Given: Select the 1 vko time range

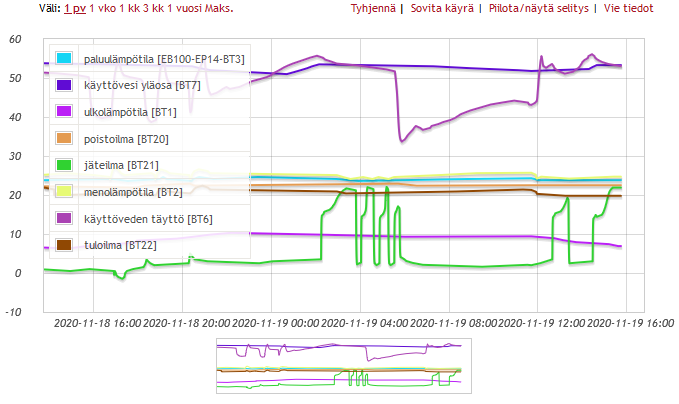Looking at the screenshot, I should (x=103, y=8).
